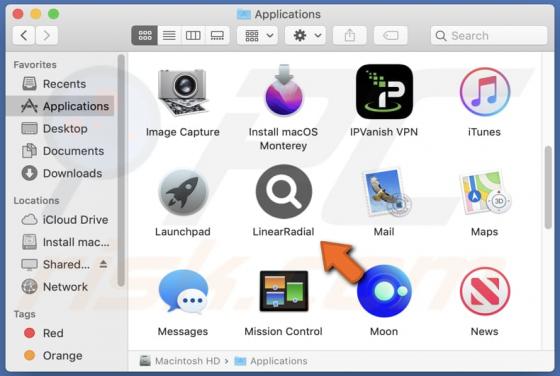Click the Downloads arrow icon in sidebar
Viewport: 560px width, 376px height.
[x=29, y=173]
